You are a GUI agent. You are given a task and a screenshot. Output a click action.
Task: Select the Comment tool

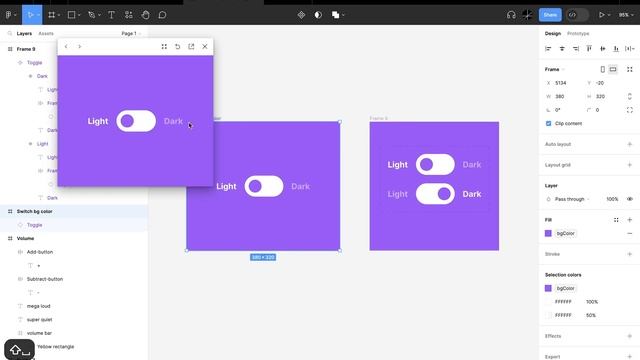(162, 15)
